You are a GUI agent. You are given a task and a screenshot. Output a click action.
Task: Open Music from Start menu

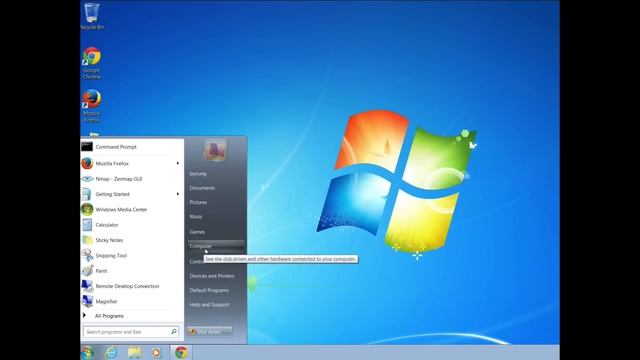196,217
